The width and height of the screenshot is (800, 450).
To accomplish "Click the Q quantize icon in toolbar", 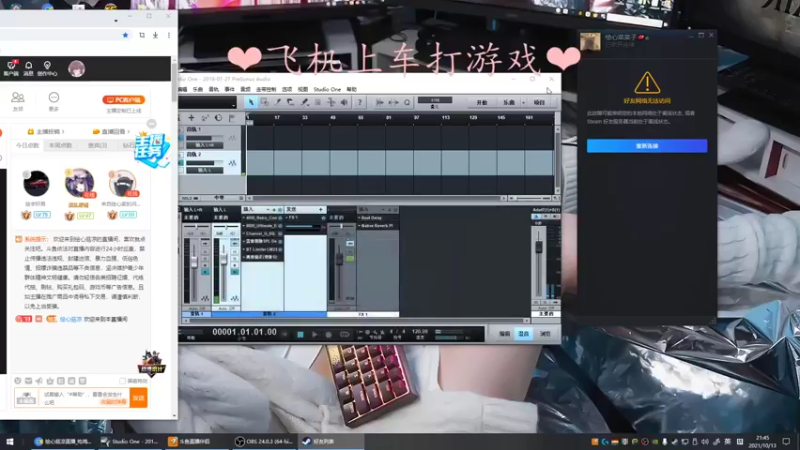I will [407, 103].
